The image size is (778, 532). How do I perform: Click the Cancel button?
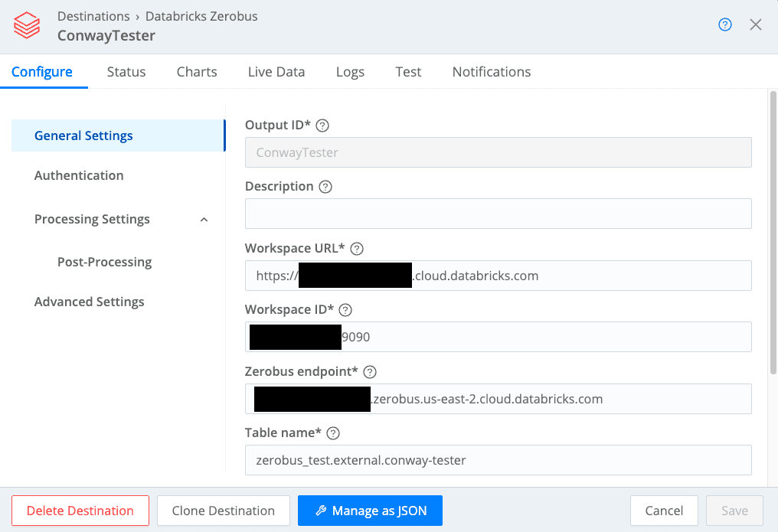coord(664,511)
